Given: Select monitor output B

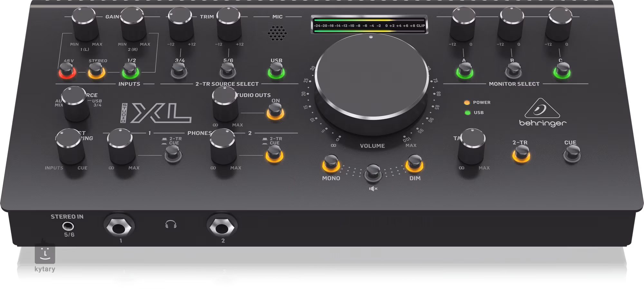Looking at the screenshot, I should point(513,70).
